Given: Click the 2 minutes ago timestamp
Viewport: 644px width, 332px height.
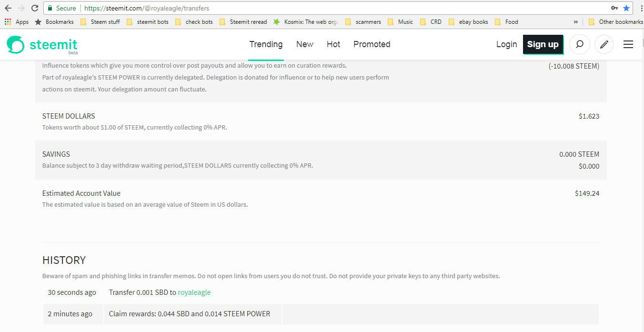Looking at the screenshot, I should (70, 314).
